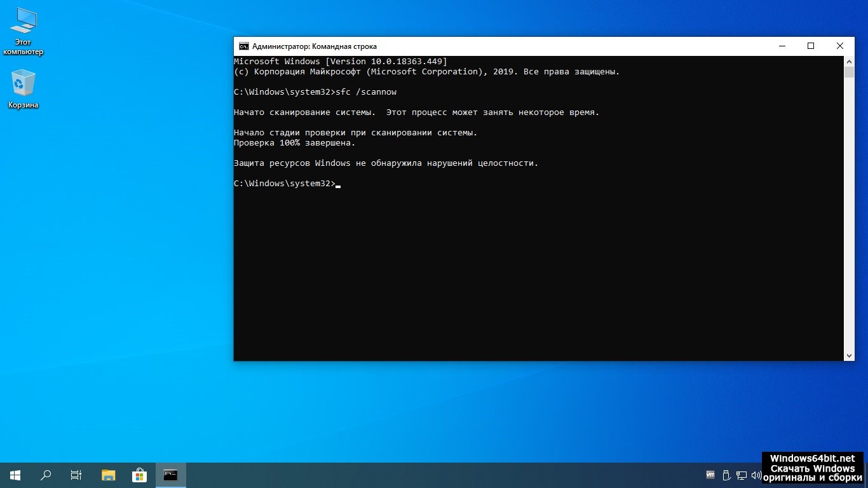
Task: Click the VMware Tools tray icon
Action: [x=710, y=475]
